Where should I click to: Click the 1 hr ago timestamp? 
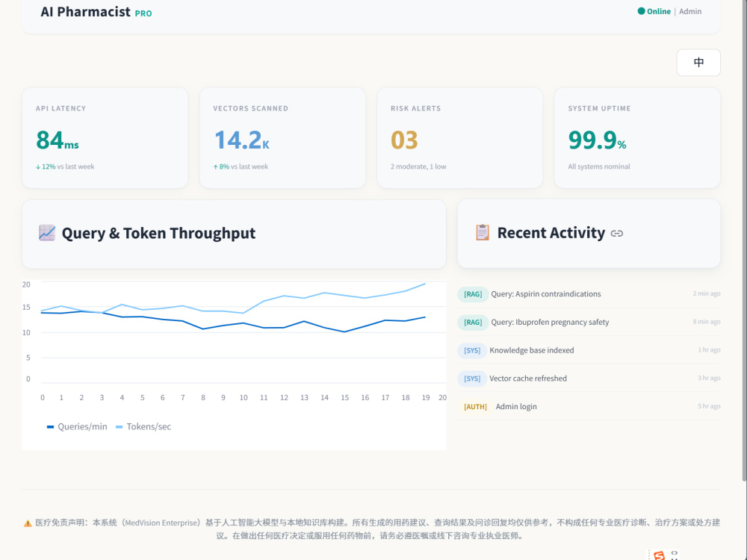709,349
